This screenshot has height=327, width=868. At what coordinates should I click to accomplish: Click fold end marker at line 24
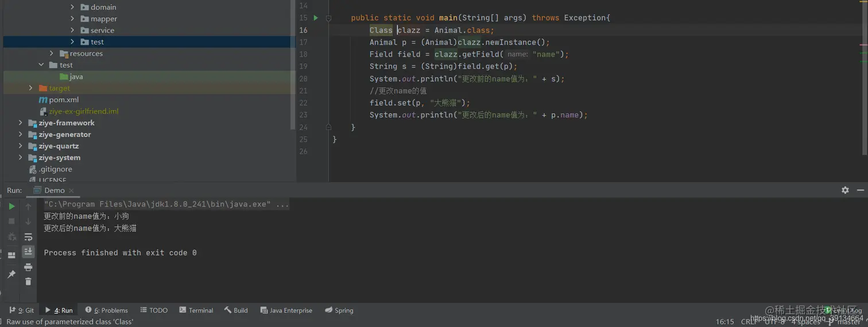[x=328, y=127]
